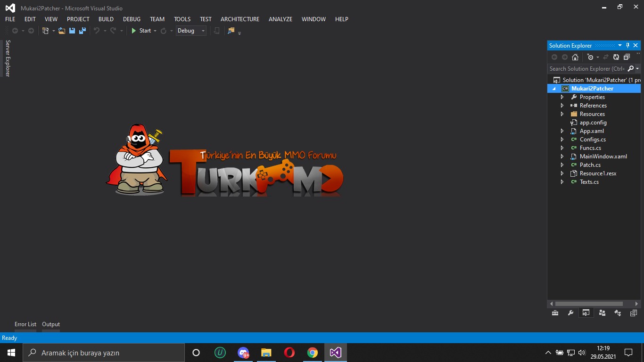Select Patch.cs file

(590, 165)
